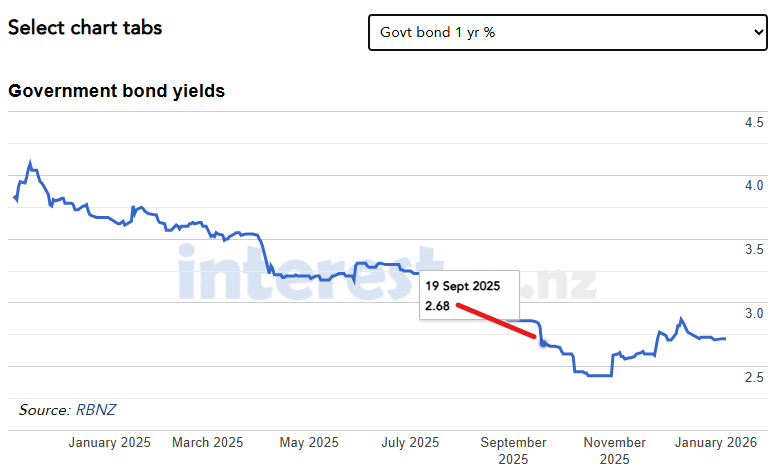Click the September 2025 x-axis label

click(513, 450)
